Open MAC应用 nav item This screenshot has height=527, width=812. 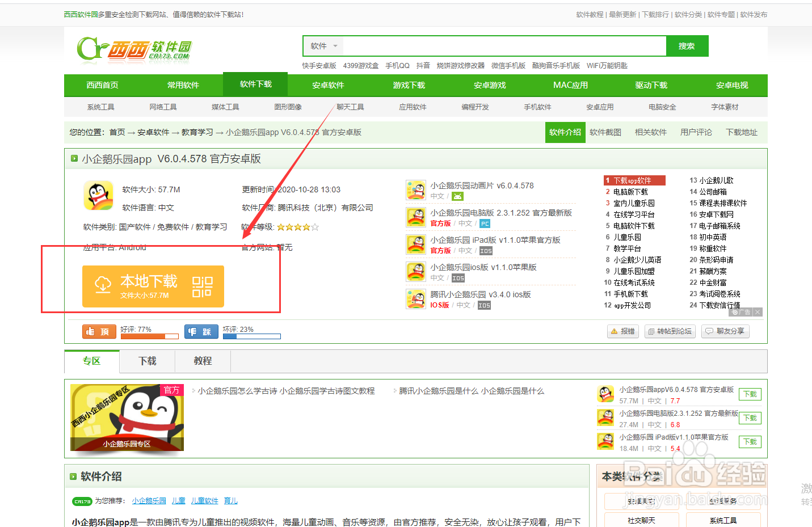coord(570,85)
